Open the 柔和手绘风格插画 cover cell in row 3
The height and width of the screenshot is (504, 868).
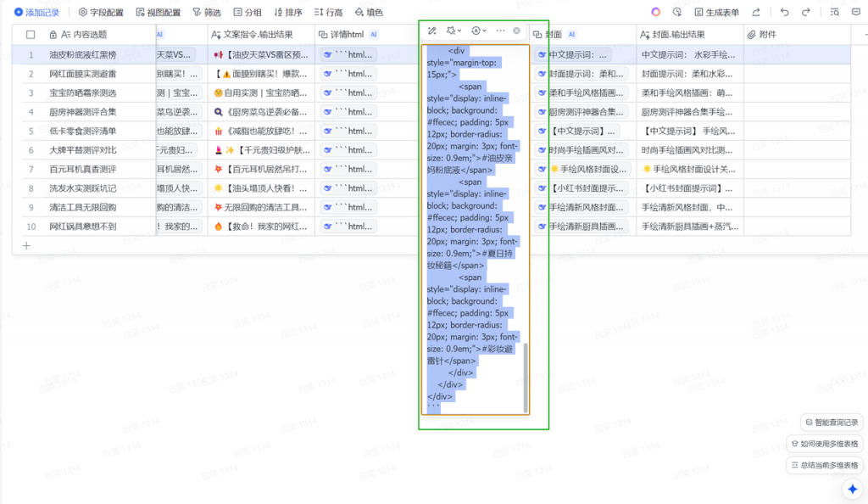tap(581, 92)
